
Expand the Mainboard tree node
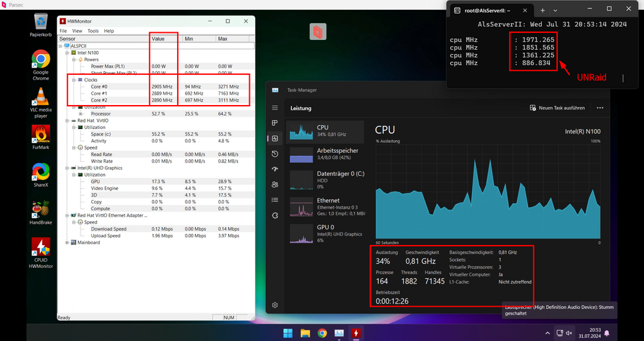tap(68, 242)
